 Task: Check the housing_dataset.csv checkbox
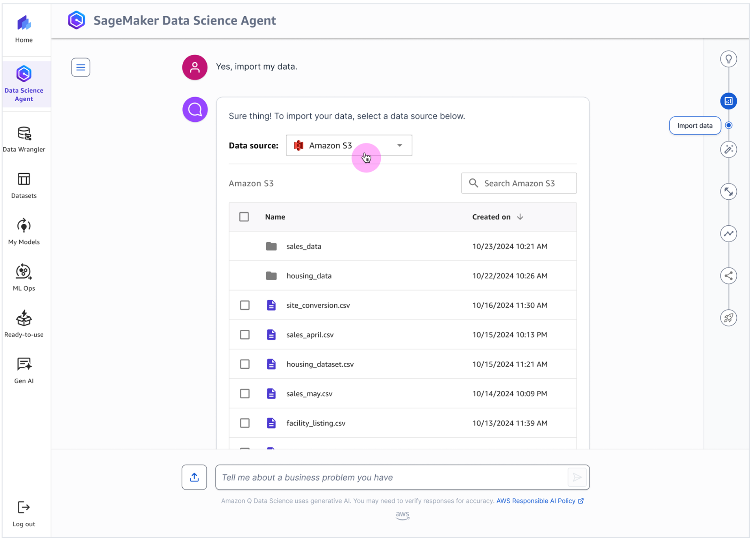[245, 364]
